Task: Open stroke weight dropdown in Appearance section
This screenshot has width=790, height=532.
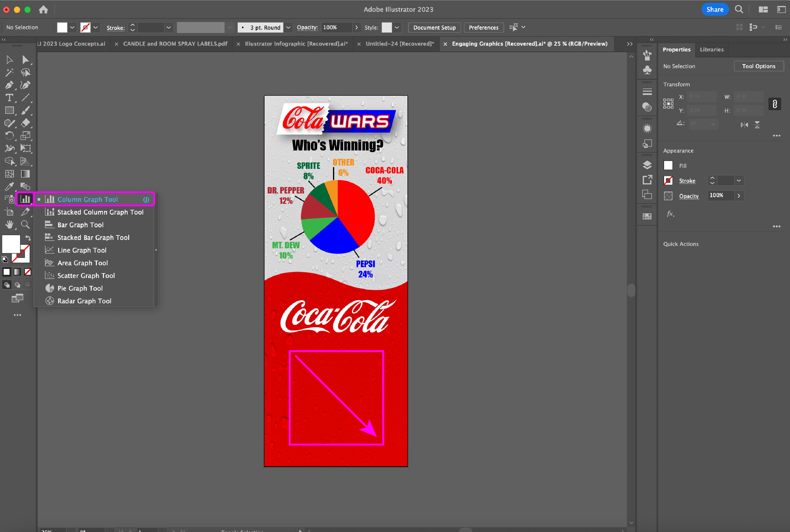Action: [x=738, y=181]
